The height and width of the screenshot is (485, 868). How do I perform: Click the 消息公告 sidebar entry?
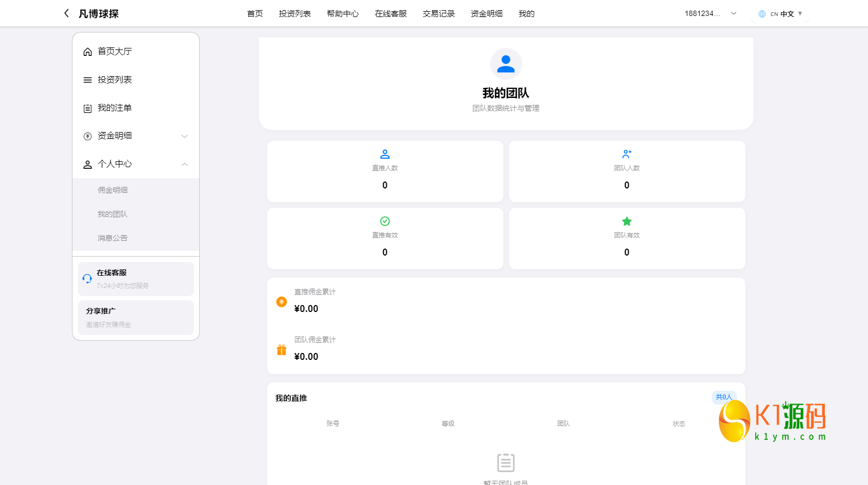(112, 237)
